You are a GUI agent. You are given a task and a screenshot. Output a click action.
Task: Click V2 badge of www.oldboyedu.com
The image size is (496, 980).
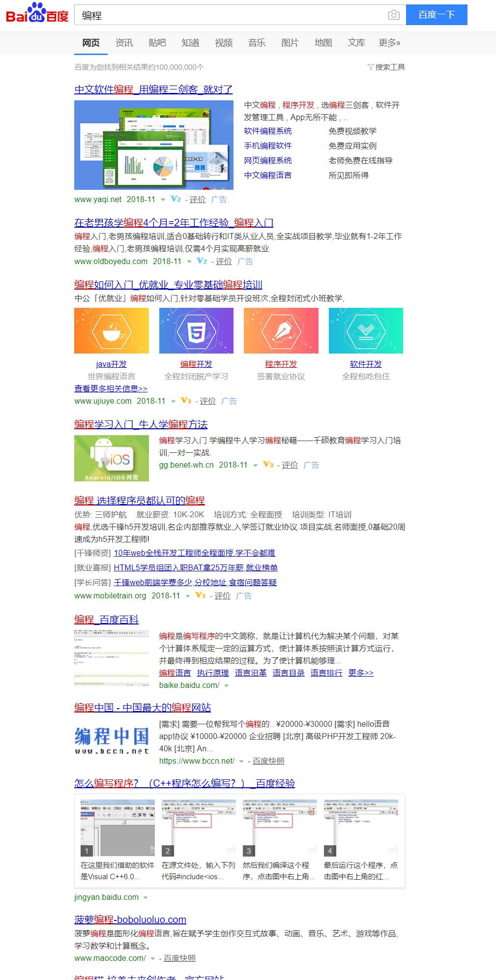[x=202, y=261]
